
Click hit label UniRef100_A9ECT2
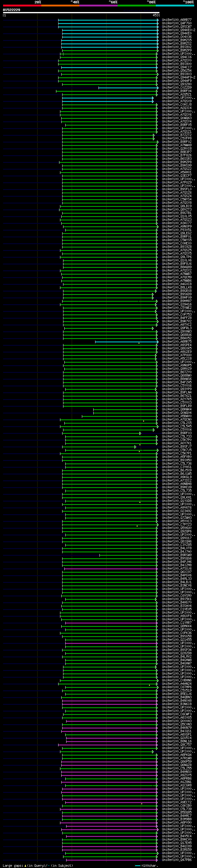tap(177, 803)
